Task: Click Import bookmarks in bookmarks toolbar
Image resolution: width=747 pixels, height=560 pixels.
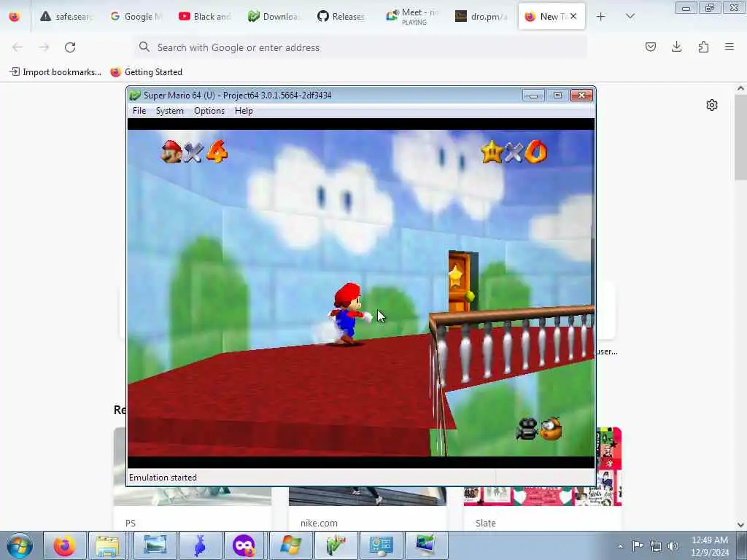Action: pos(55,72)
